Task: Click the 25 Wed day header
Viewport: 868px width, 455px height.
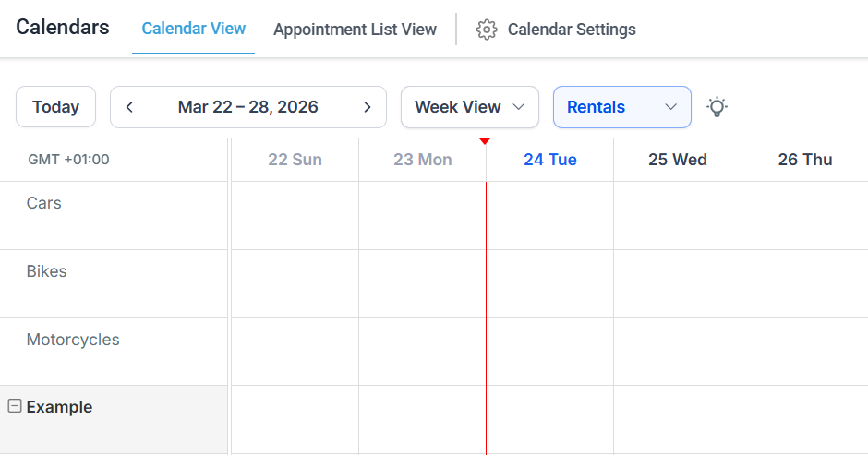Action: (677, 160)
